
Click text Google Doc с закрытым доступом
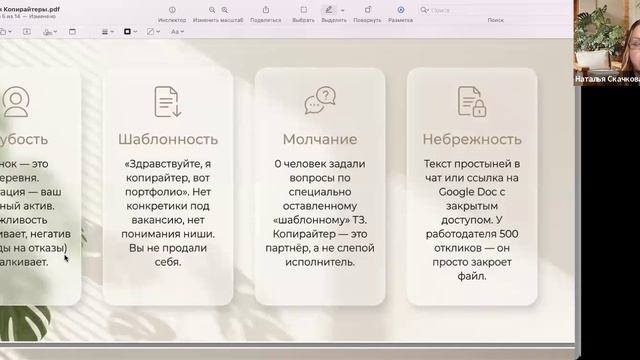(x=472, y=206)
